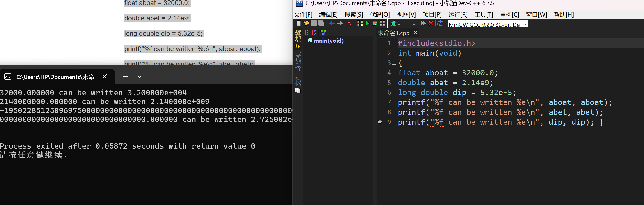Click the debug Continue double-arrow icon
The image size is (644, 205).
(x=423, y=24)
